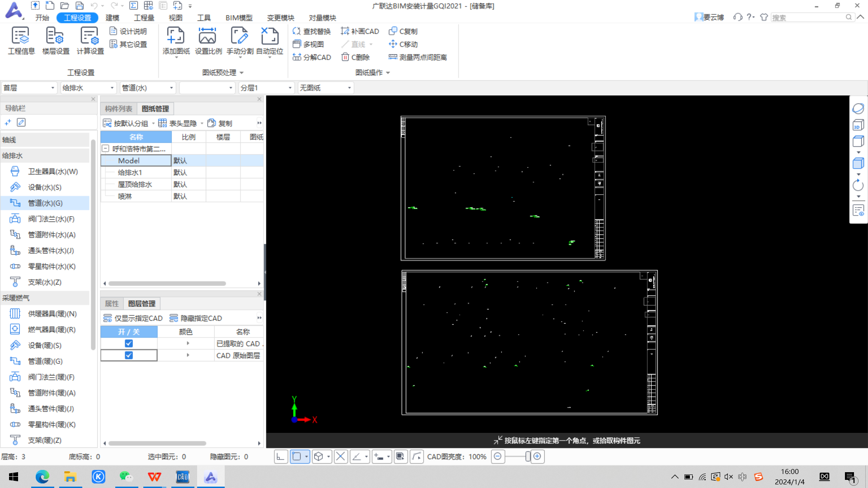Select 支架(水)(Z) in navigation

[x=44, y=282]
